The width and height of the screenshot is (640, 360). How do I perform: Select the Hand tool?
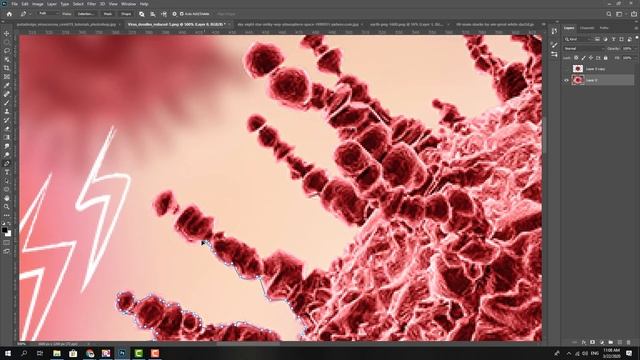coord(7,198)
